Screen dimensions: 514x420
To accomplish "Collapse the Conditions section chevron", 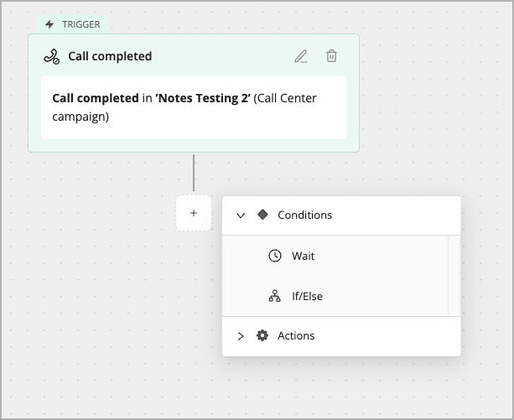I will pos(241,215).
